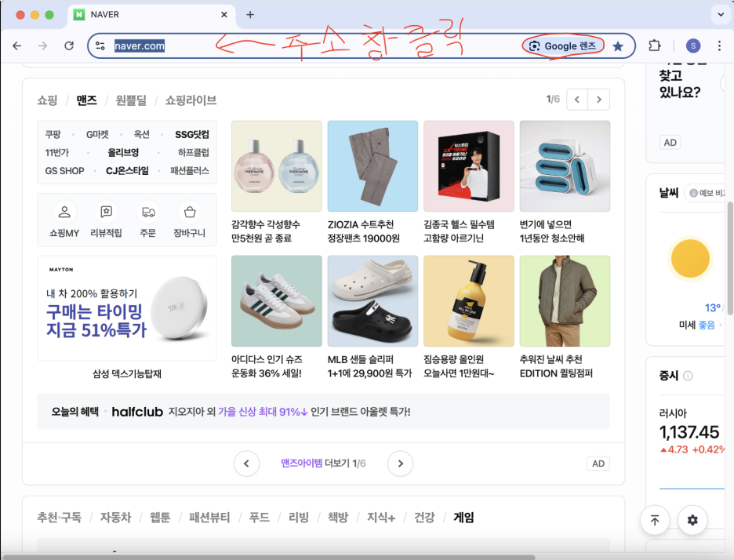
Task: Open the MLB 샌들 슬리퍼 image
Action: click(x=372, y=301)
